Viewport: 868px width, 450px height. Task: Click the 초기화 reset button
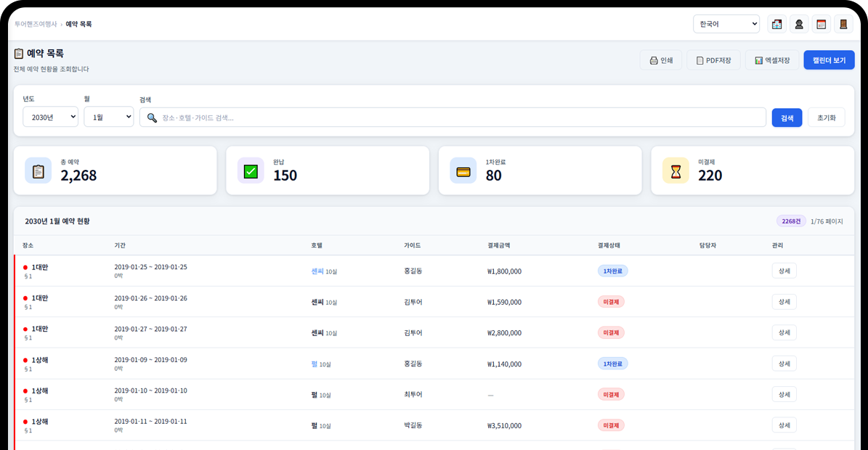(x=826, y=118)
